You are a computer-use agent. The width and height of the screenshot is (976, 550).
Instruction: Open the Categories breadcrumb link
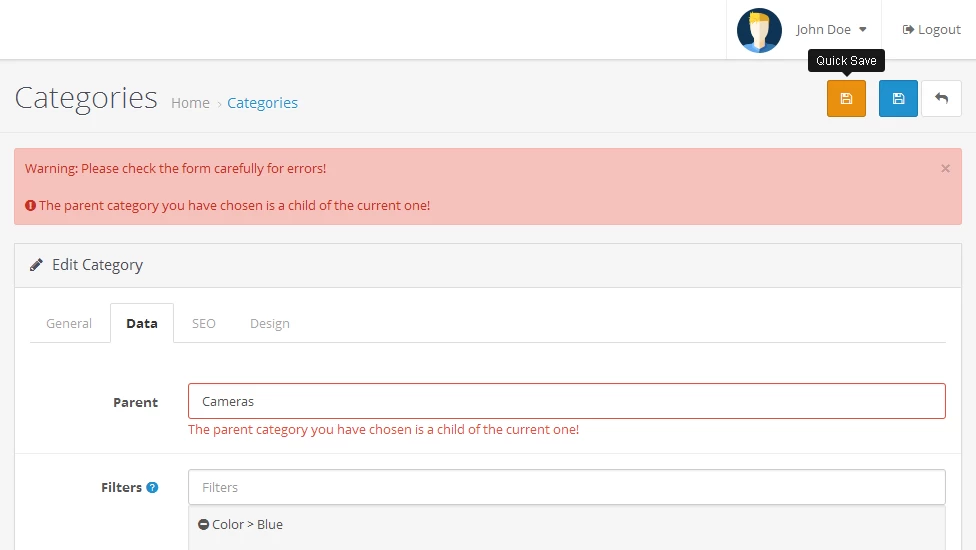(x=262, y=103)
